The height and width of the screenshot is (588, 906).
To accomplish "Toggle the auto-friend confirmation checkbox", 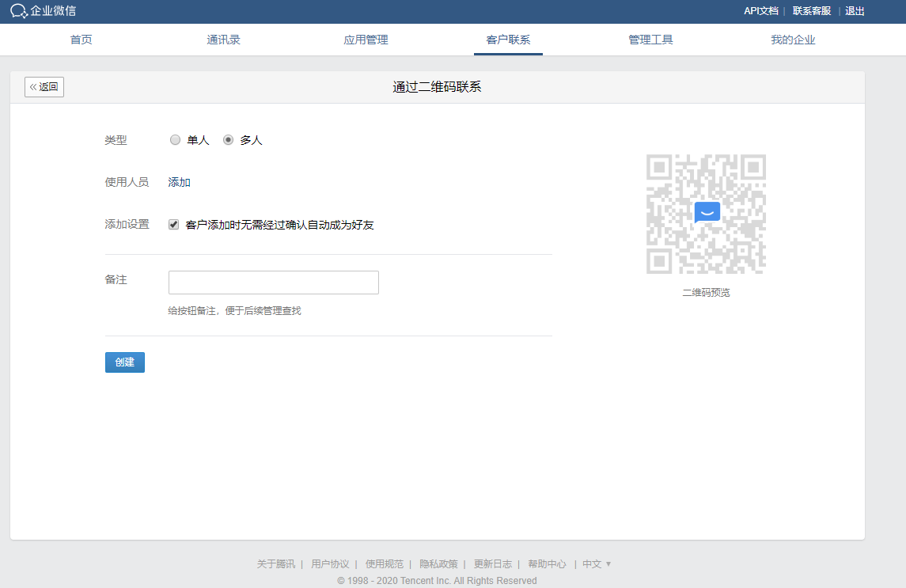I will (173, 224).
